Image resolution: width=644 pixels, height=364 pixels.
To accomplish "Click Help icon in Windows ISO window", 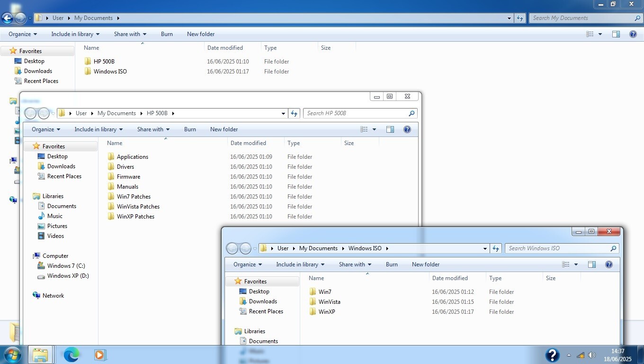I will tap(609, 264).
